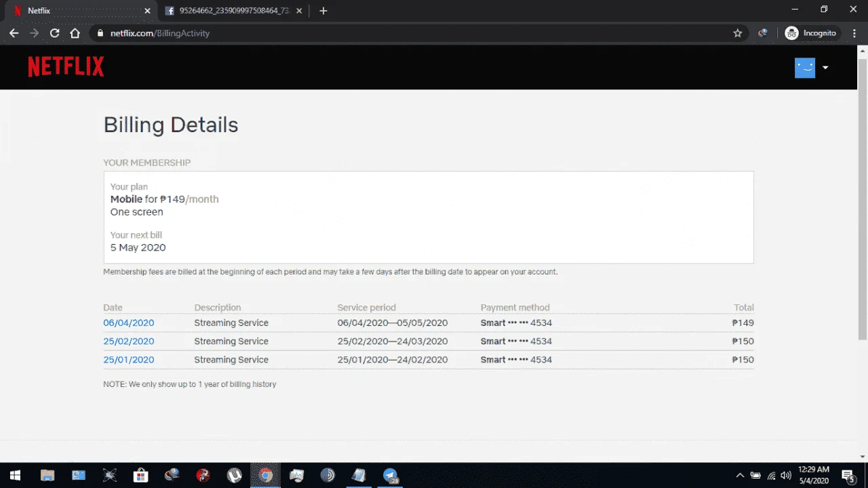Open Telegram from the taskbar

pyautogui.click(x=391, y=475)
